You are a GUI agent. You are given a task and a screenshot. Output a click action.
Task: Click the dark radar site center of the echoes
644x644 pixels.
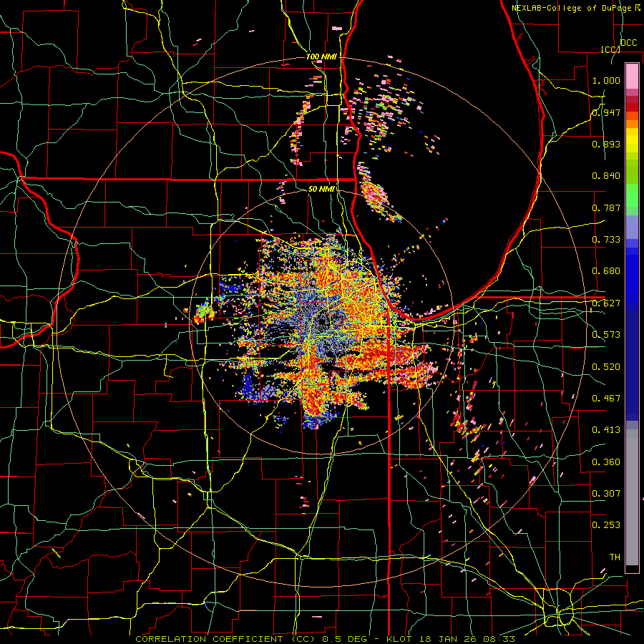[x=322, y=321]
